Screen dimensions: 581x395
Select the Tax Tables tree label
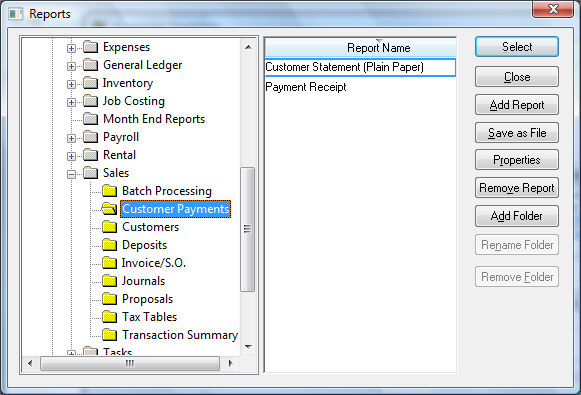(x=150, y=317)
